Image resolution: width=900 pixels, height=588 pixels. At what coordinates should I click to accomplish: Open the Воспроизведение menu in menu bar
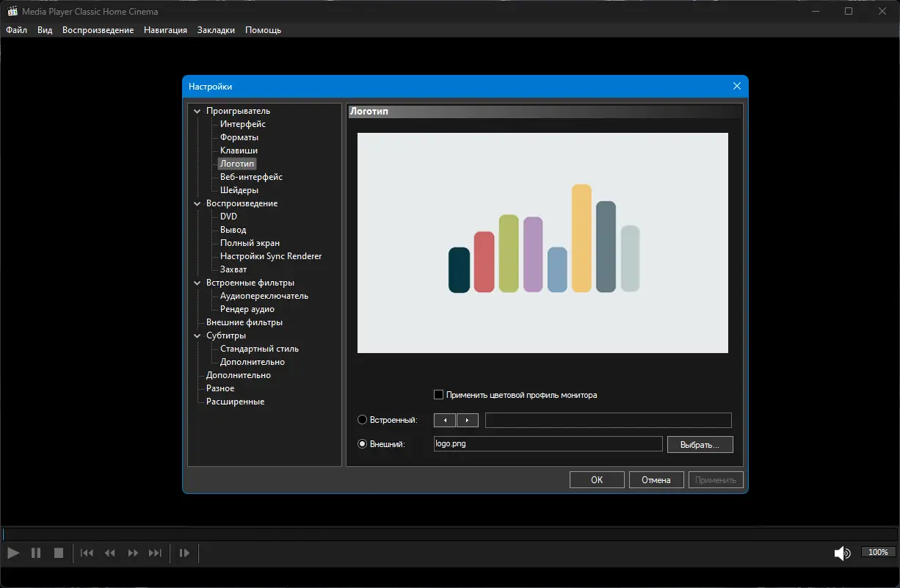(x=98, y=30)
